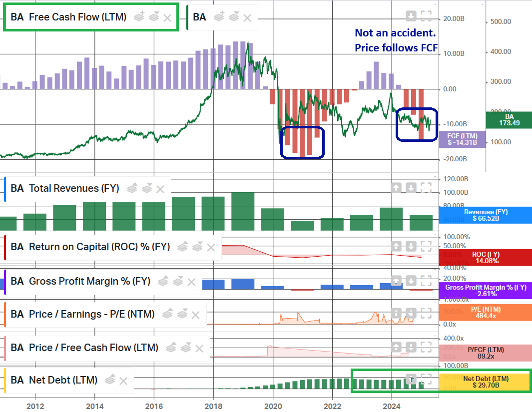Image resolution: width=532 pixels, height=412 pixels.
Task: Move Price / Free Cash Flow series down
Action: point(186,347)
